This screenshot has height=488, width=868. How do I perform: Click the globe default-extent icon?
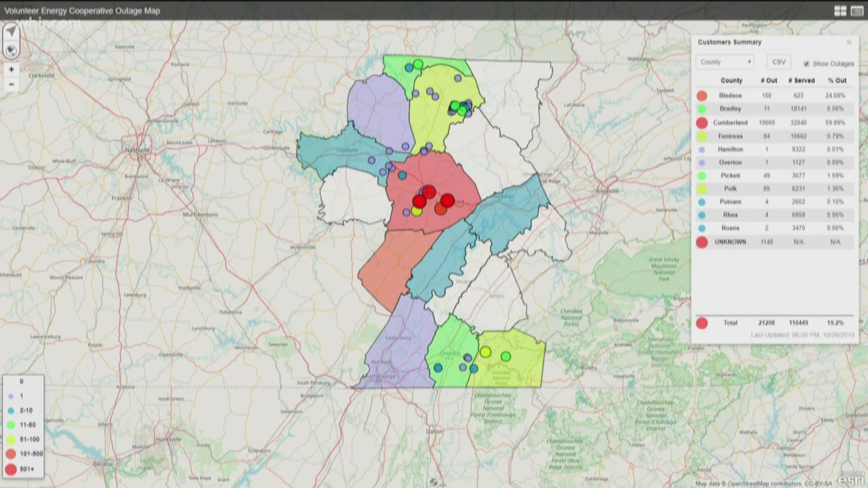click(11, 50)
